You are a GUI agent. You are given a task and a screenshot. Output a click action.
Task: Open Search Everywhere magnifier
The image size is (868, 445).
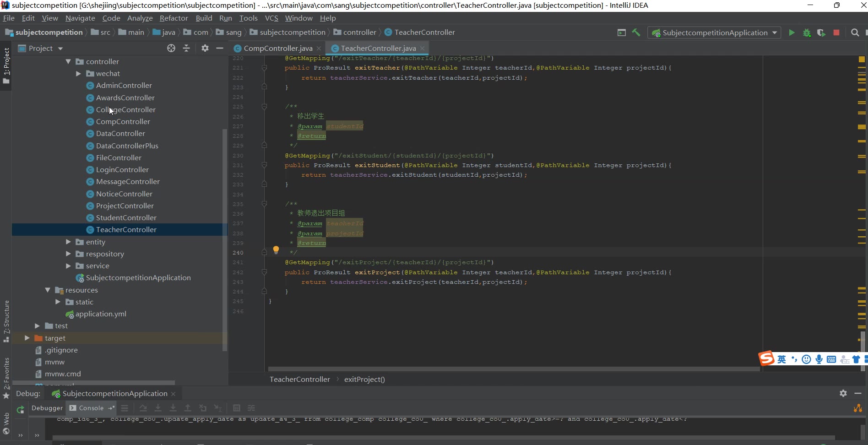(x=855, y=33)
